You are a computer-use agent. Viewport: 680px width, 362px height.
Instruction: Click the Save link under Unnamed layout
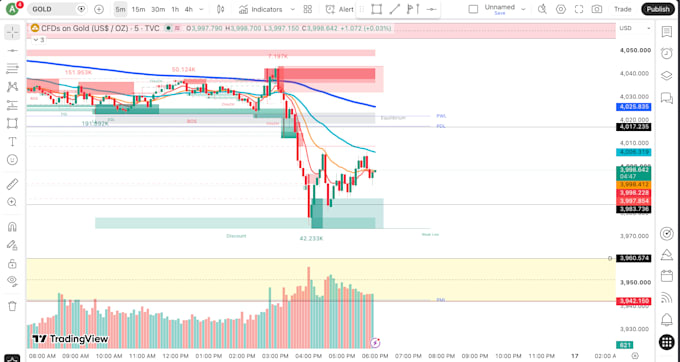[x=500, y=13]
